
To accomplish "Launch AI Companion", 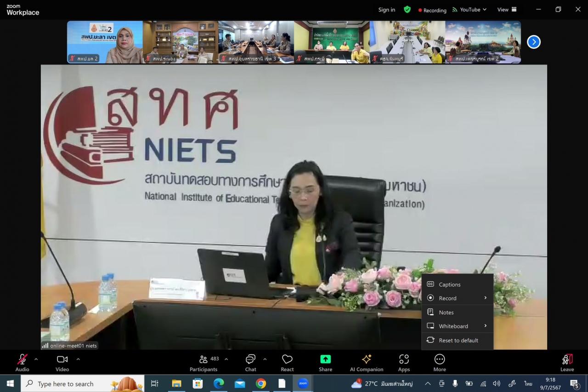I will coord(367,363).
